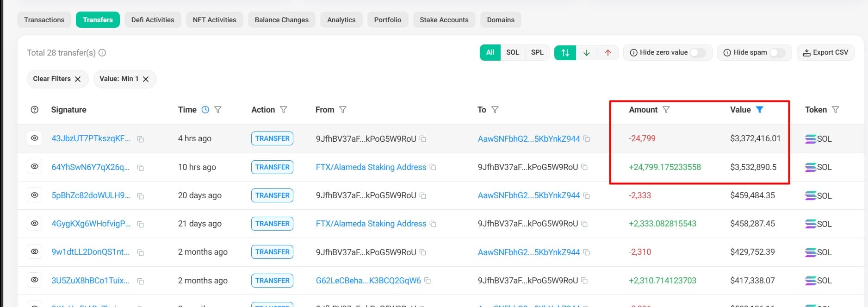The width and height of the screenshot is (868, 307).
Task: Switch to the Defi Activities tab
Action: point(153,20)
